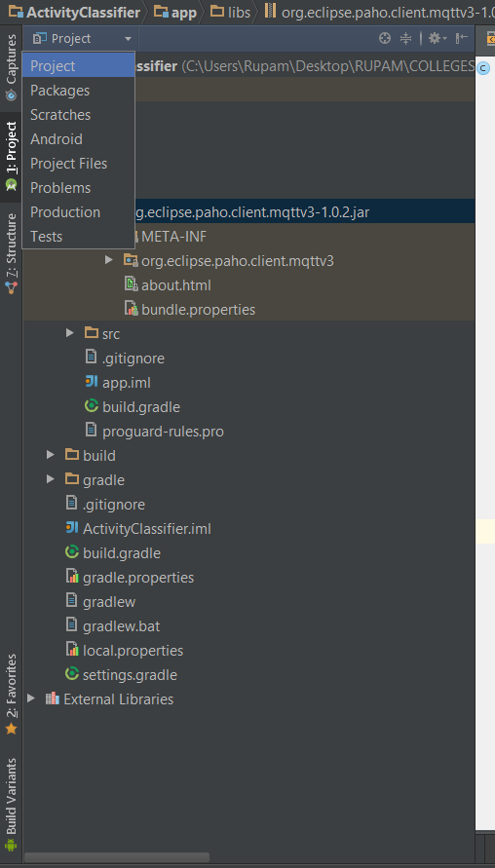Expand the src folder arrow
Viewport: 495px width, 868px height.
tap(70, 333)
